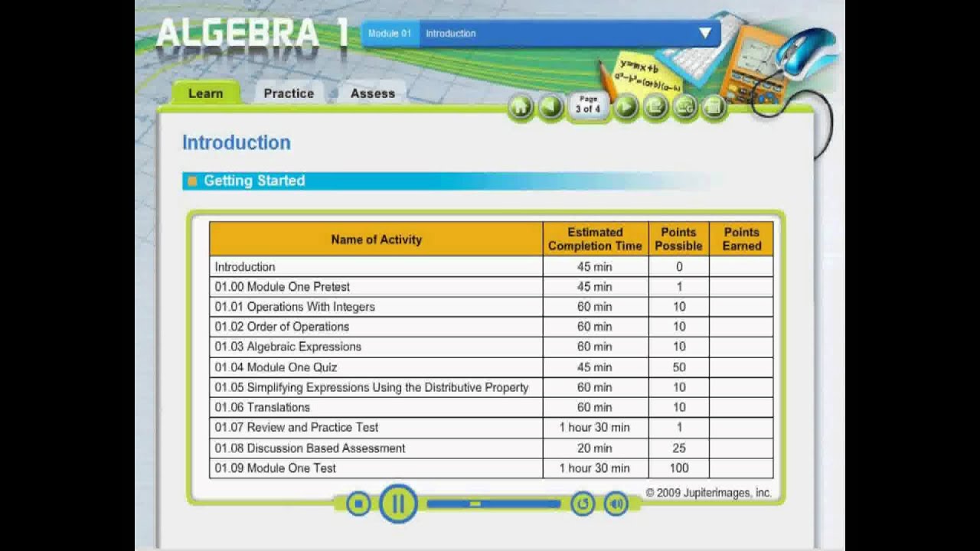Switch to the Learn tab
980x551 pixels.
(x=205, y=93)
